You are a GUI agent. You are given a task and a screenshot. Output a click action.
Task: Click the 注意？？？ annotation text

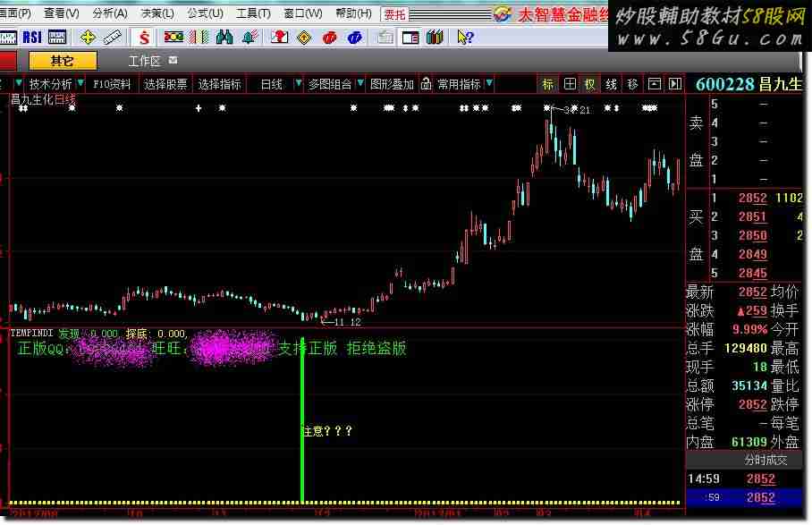click(328, 431)
